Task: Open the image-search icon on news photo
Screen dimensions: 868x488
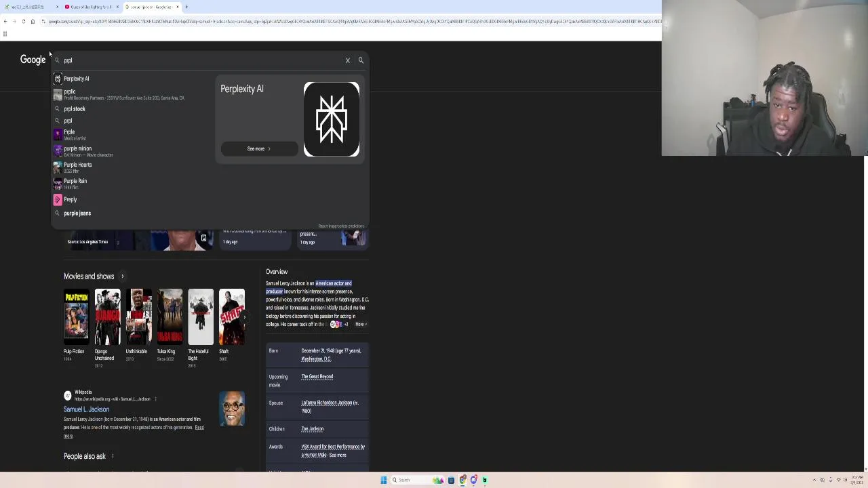Action: pos(203,238)
